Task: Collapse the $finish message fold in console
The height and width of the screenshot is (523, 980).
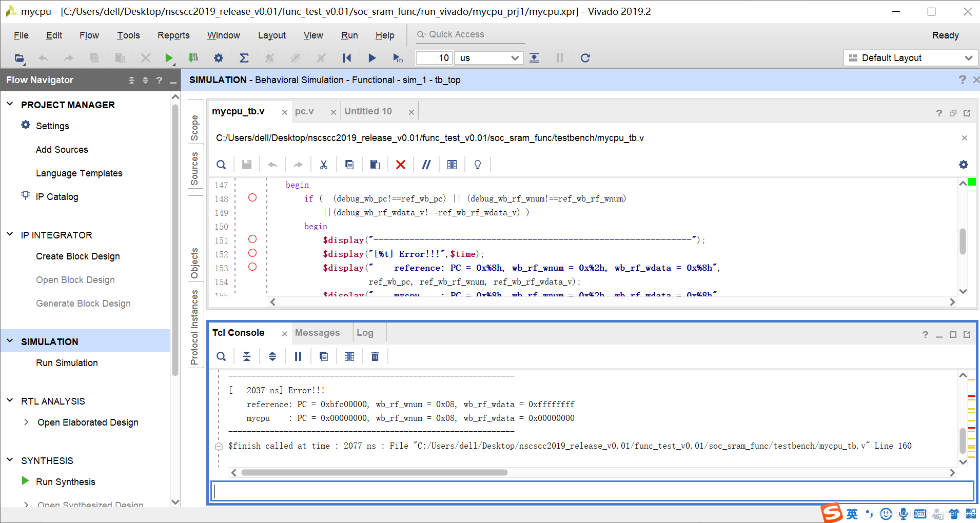Action: point(219,446)
